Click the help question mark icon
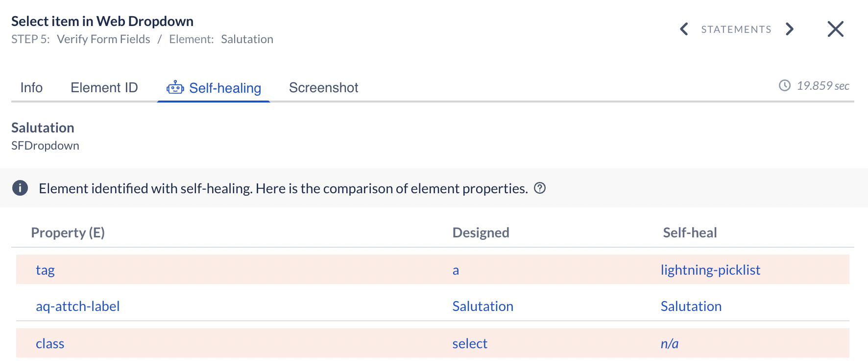The width and height of the screenshot is (868, 361). click(x=540, y=188)
